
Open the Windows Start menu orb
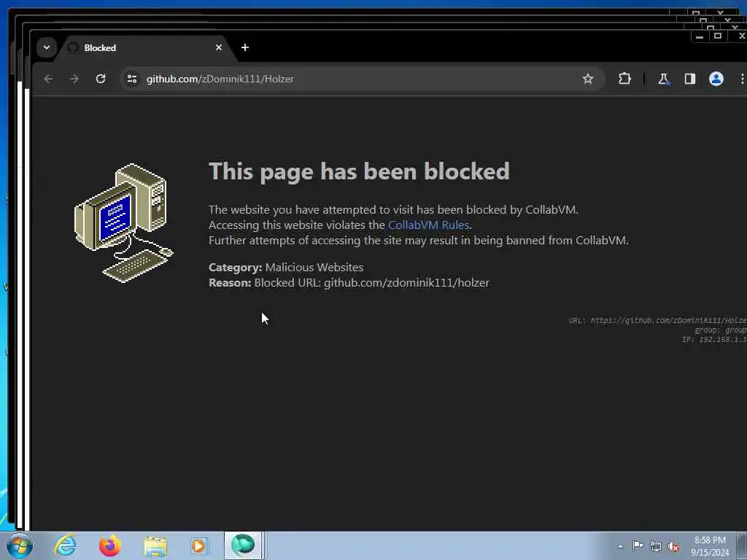click(20, 545)
